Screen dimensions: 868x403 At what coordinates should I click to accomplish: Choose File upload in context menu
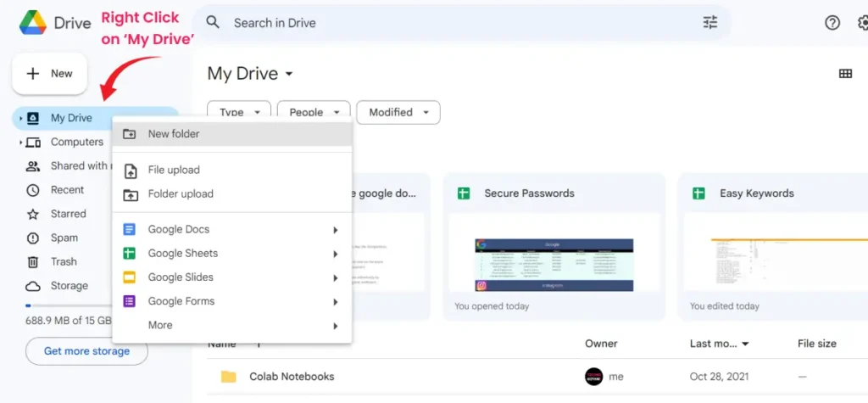(174, 171)
